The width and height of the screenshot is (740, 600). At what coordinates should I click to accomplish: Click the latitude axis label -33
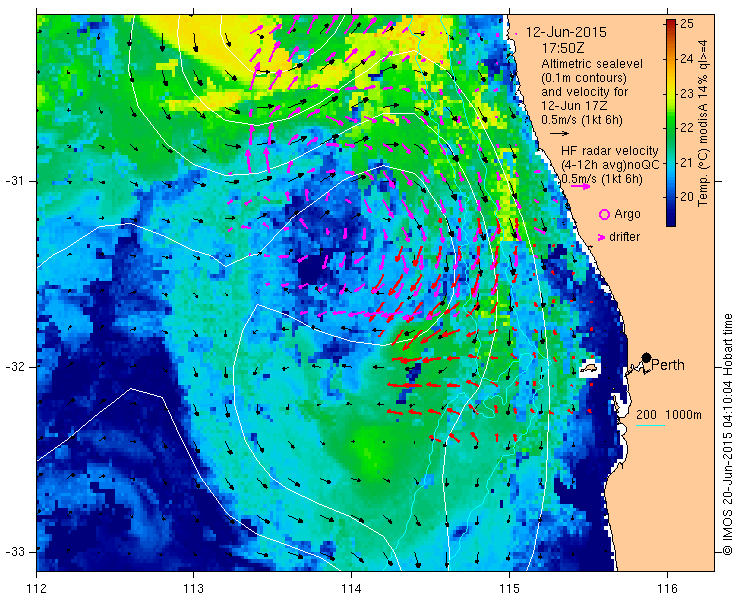coord(14,551)
